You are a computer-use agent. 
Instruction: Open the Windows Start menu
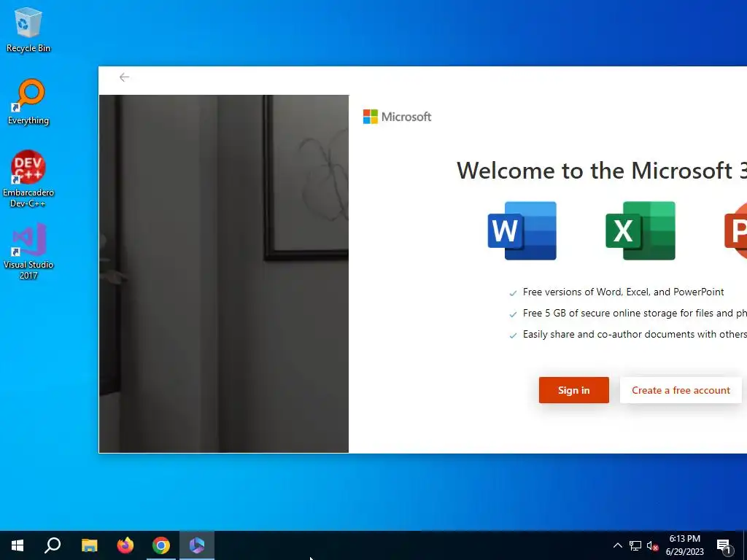pos(18,545)
